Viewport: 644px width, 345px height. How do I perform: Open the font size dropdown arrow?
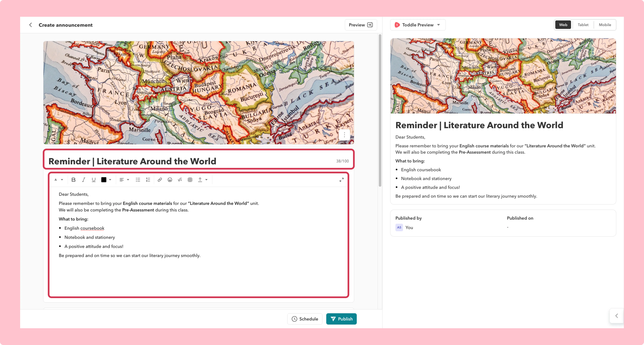[x=62, y=180]
